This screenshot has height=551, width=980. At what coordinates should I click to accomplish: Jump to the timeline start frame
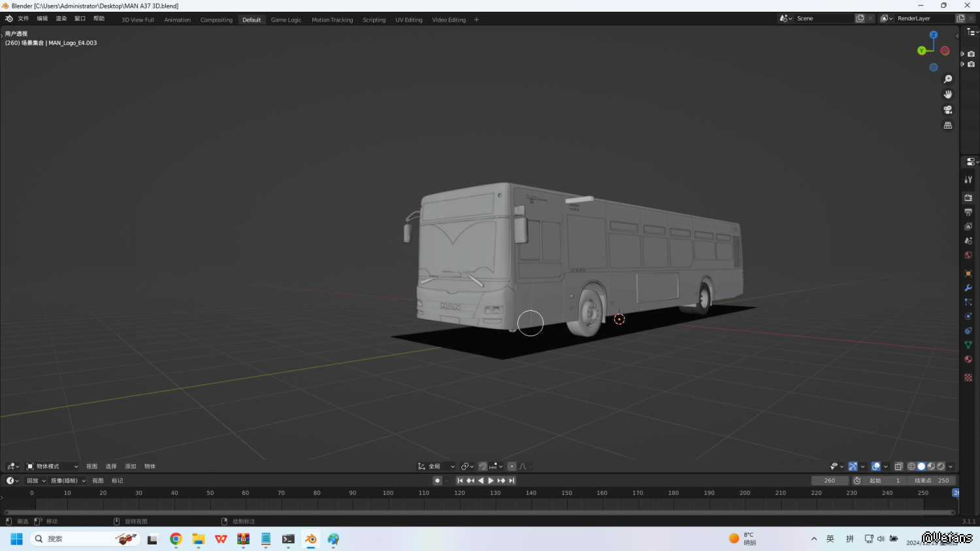460,480
